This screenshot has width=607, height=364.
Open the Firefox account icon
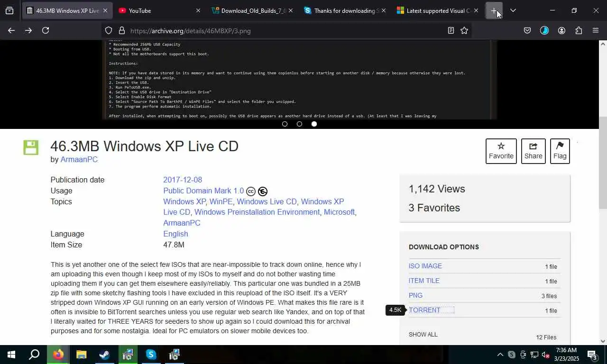tap(561, 30)
